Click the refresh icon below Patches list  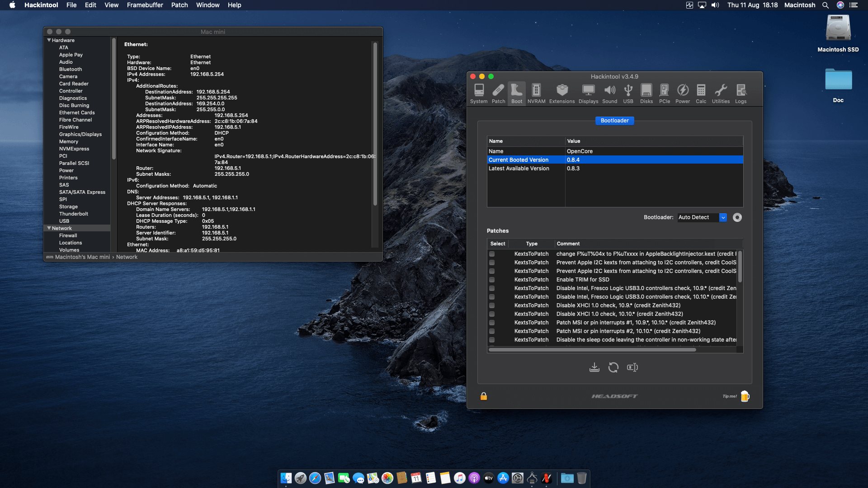click(613, 367)
